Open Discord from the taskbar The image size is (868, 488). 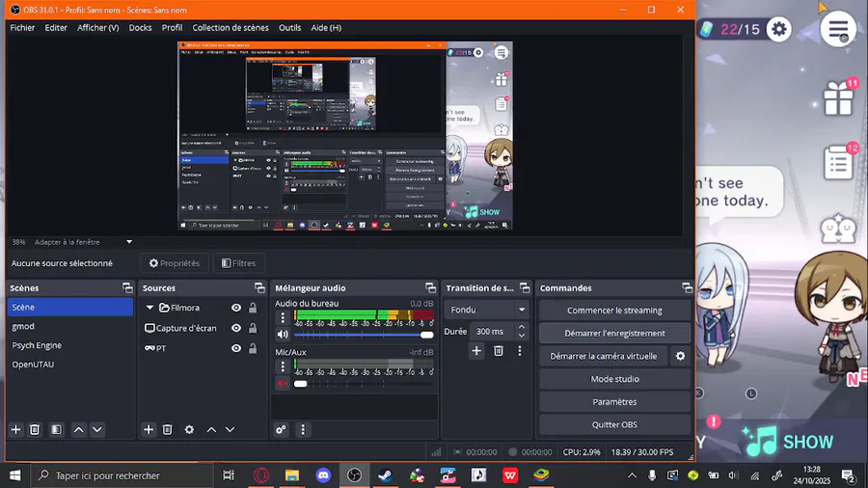tap(323, 475)
